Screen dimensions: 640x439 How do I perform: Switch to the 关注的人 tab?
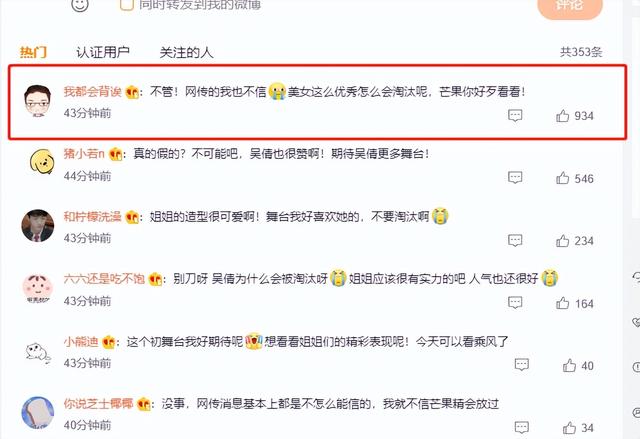[x=186, y=52]
